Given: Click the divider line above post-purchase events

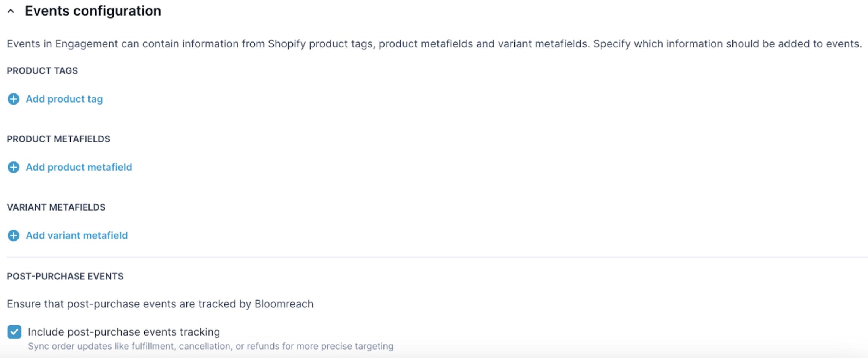Looking at the screenshot, I should pyautogui.click(x=437, y=257).
